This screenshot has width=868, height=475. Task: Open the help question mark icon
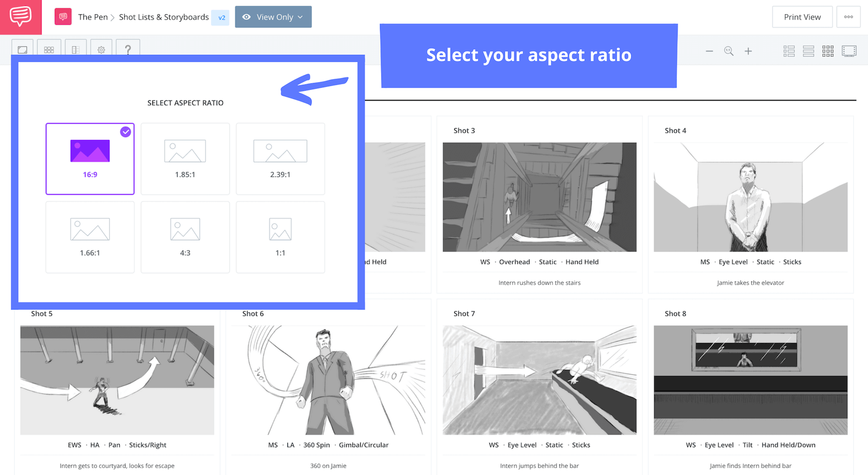(x=128, y=50)
